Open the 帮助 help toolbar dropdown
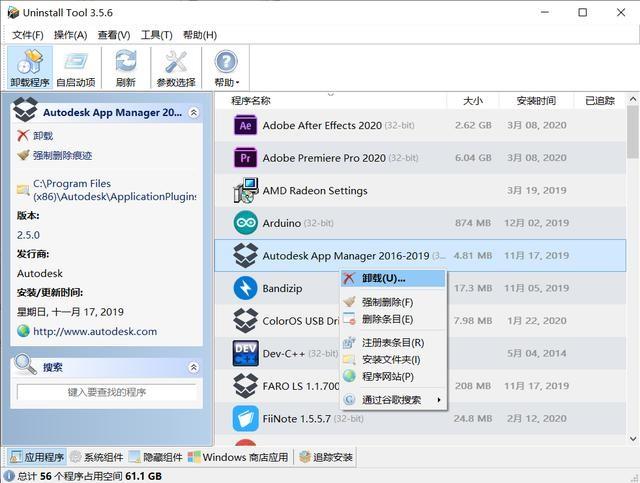This screenshot has height=483, width=640. point(226,67)
